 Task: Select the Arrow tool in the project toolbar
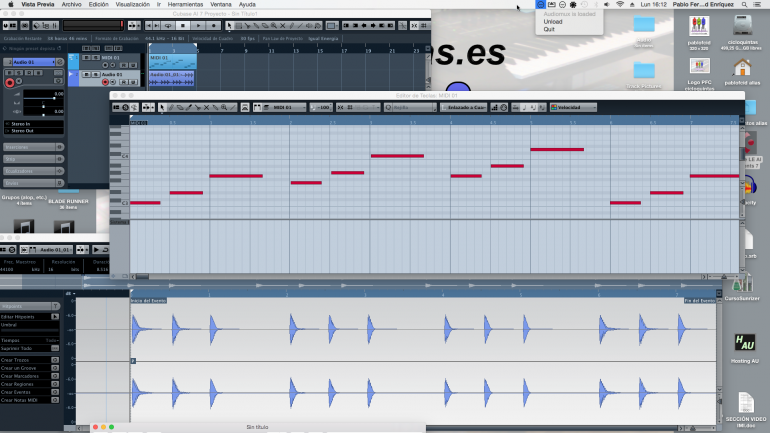point(229,25)
